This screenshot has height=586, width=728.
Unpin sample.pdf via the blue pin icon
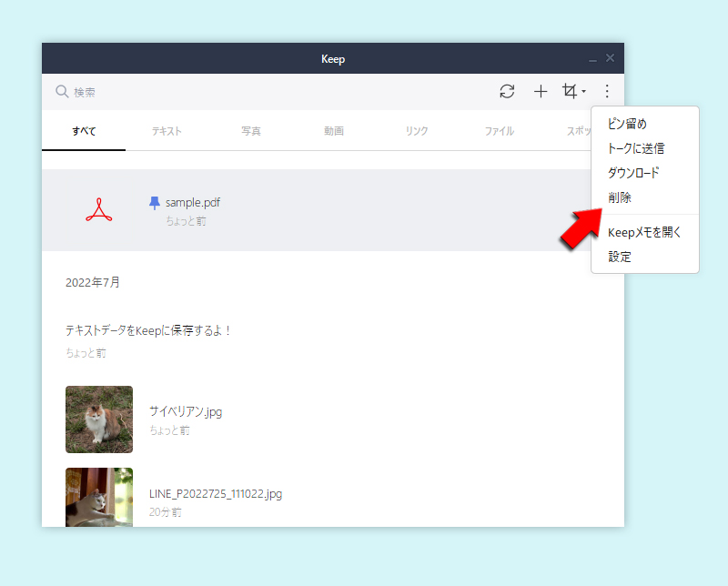click(153, 202)
